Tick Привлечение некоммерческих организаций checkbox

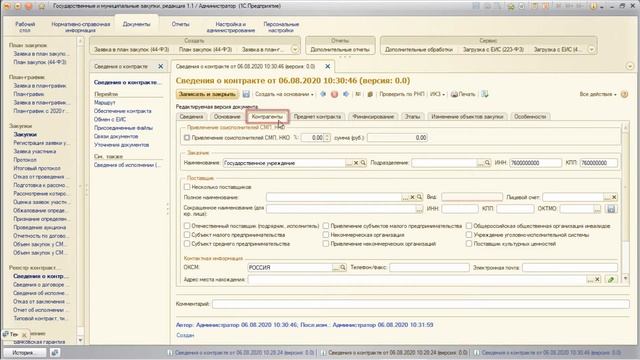click(326, 244)
